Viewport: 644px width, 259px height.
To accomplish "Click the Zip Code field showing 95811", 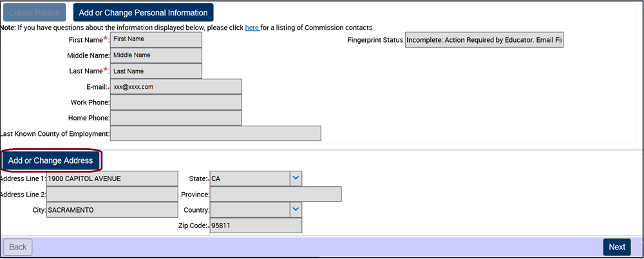I will (x=256, y=225).
